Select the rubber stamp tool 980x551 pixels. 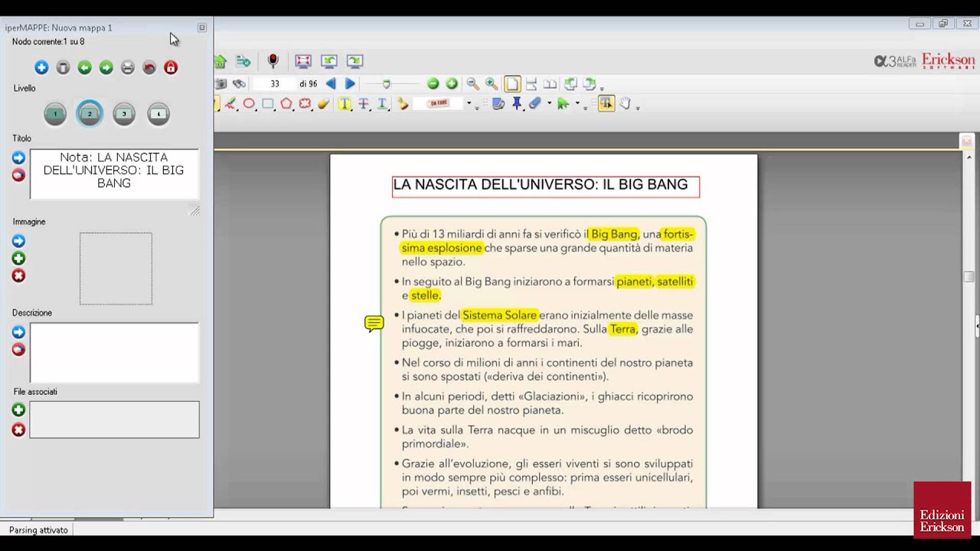[x=403, y=104]
